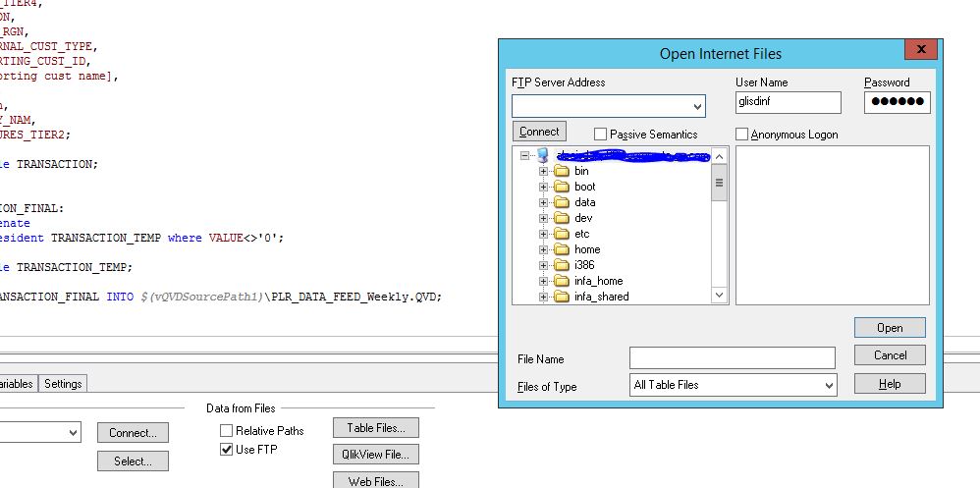The width and height of the screenshot is (980, 488).
Task: Expand the i386 folder node
Action: point(543,265)
